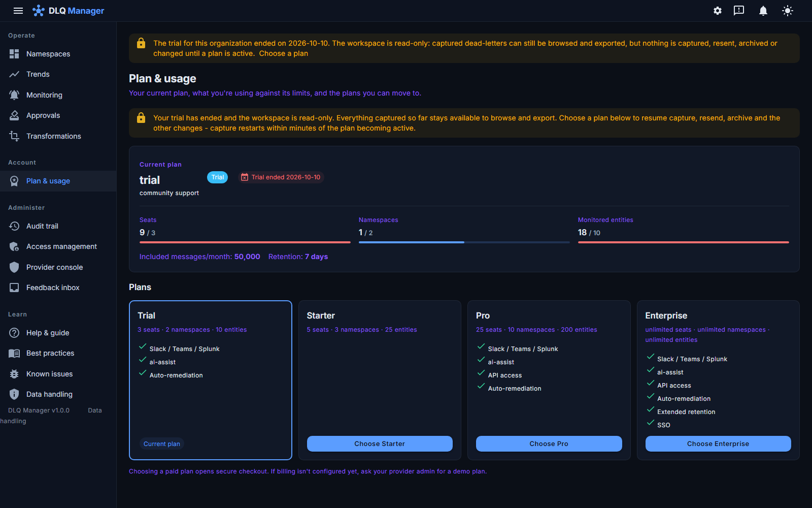Click 'API access' in the Pro plan
Screen dimensions: 812x508
(505, 375)
